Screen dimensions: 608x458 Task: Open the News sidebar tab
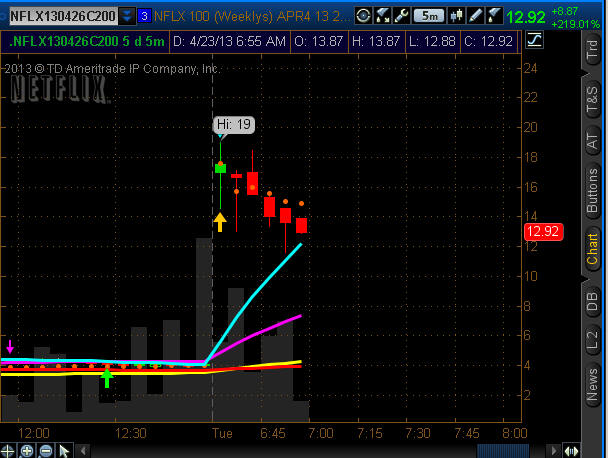tap(592, 379)
